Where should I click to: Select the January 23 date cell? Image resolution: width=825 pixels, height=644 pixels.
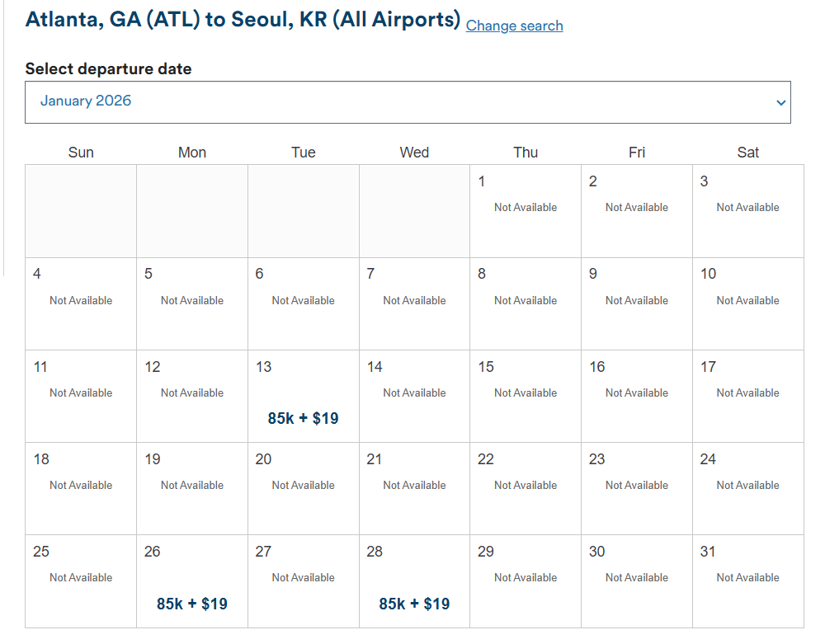(x=636, y=489)
